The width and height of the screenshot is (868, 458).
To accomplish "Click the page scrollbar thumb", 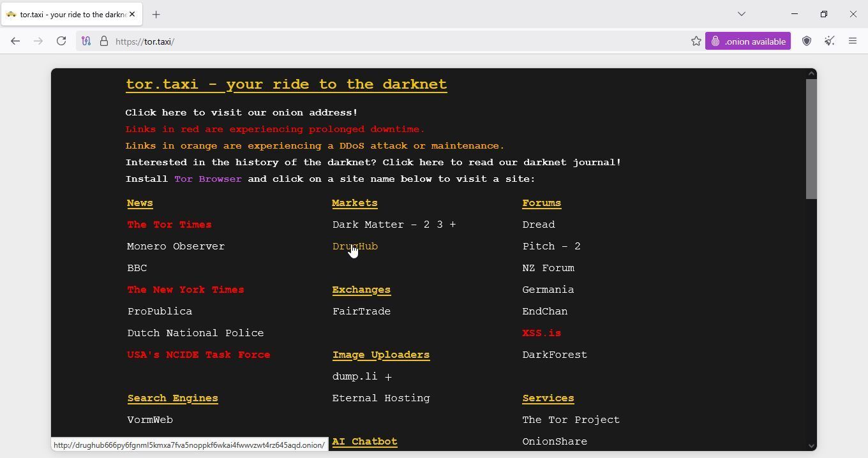I will (811, 139).
